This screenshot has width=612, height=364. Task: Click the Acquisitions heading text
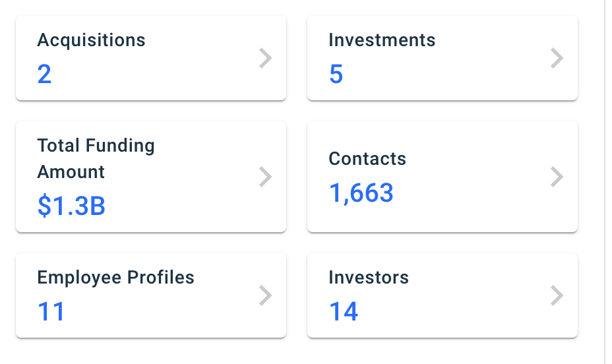91,40
